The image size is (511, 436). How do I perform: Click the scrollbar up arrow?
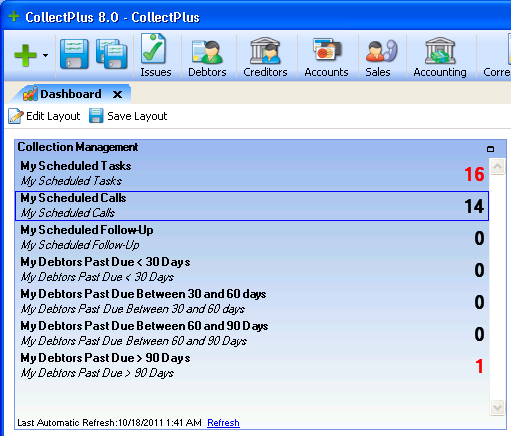click(x=497, y=166)
